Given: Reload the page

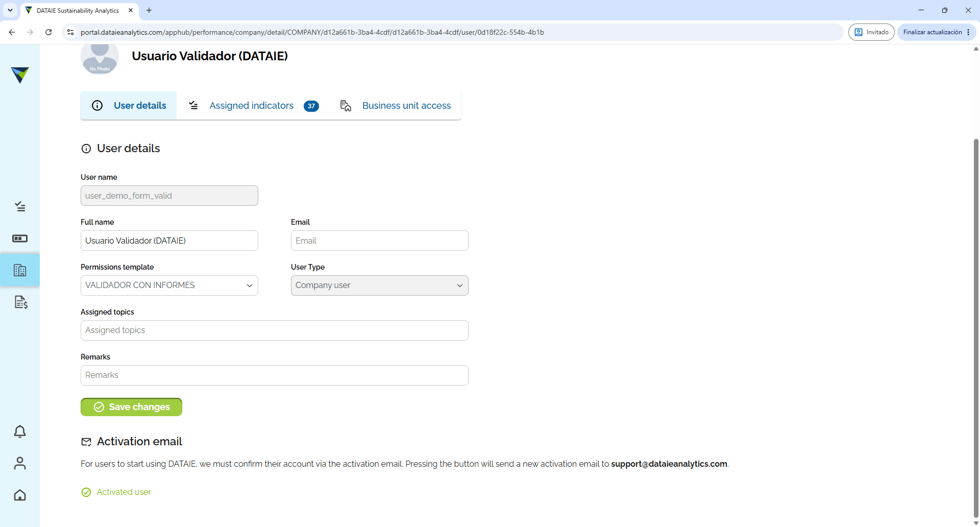Looking at the screenshot, I should (x=48, y=32).
